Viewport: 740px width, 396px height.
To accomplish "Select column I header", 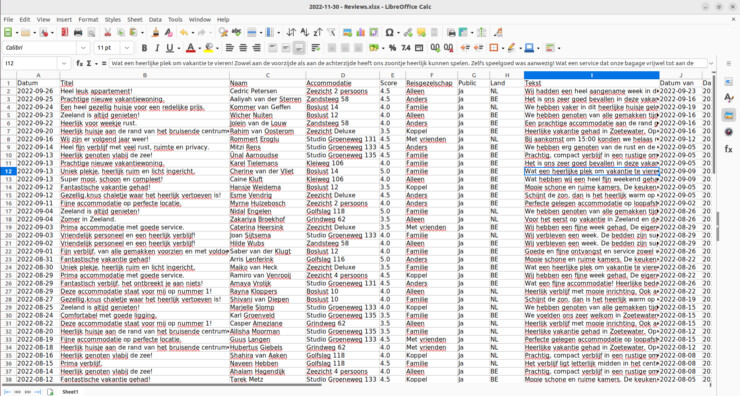I will (x=591, y=75).
